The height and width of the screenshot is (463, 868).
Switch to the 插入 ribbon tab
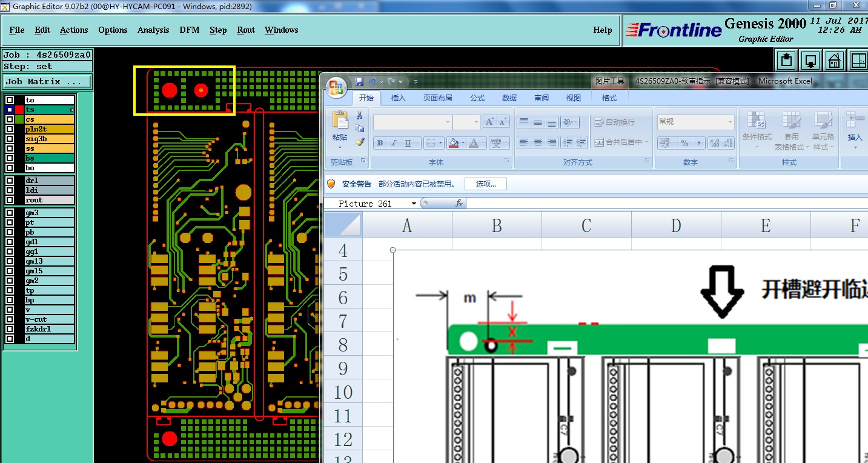pyautogui.click(x=399, y=98)
